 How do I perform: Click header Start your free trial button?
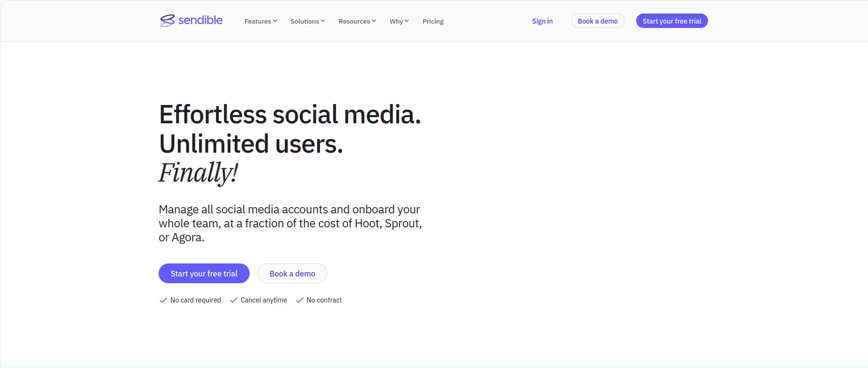672,21
